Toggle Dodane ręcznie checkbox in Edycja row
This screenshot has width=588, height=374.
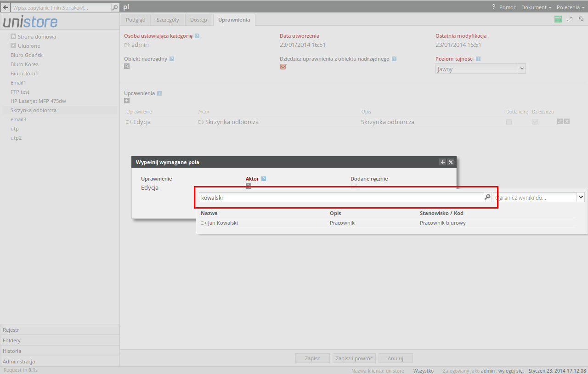click(509, 122)
